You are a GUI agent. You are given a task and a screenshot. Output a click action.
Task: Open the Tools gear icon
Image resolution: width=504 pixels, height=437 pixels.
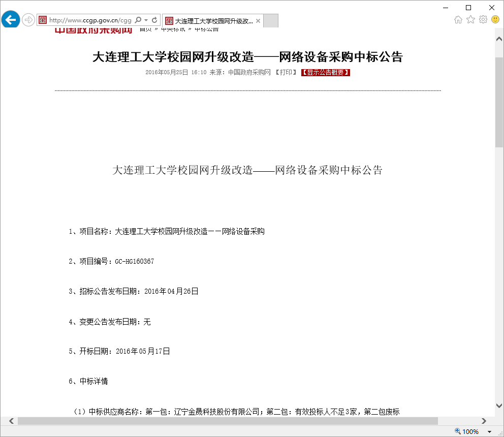483,20
